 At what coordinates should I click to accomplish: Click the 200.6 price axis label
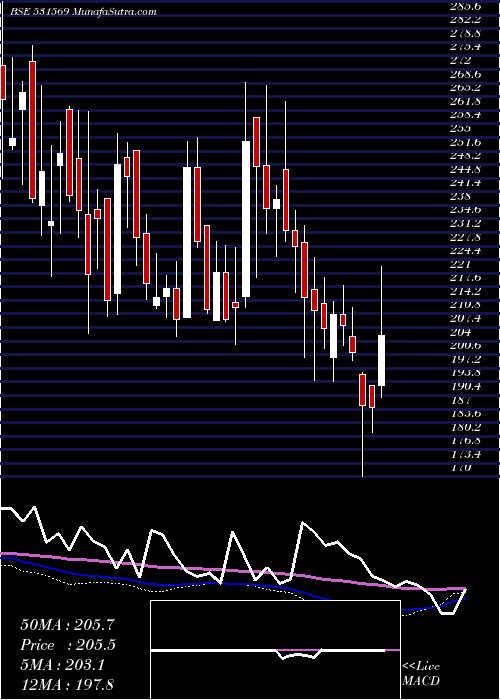tap(466, 346)
